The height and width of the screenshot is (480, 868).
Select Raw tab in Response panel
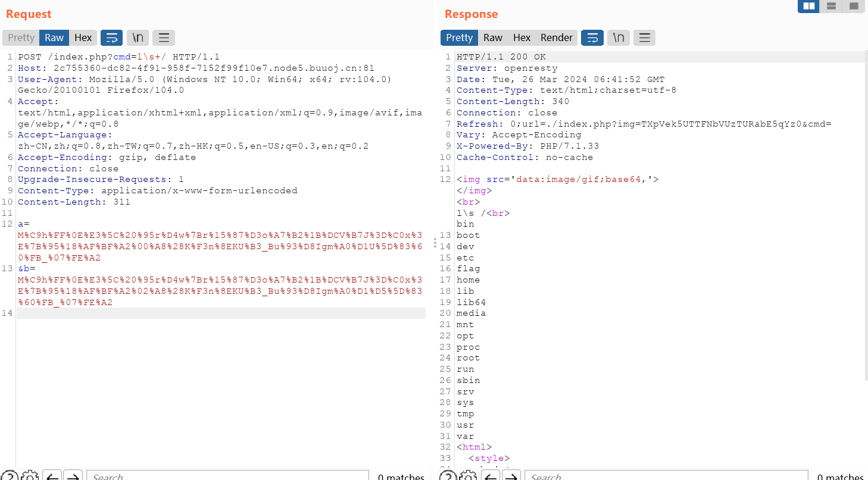point(493,37)
